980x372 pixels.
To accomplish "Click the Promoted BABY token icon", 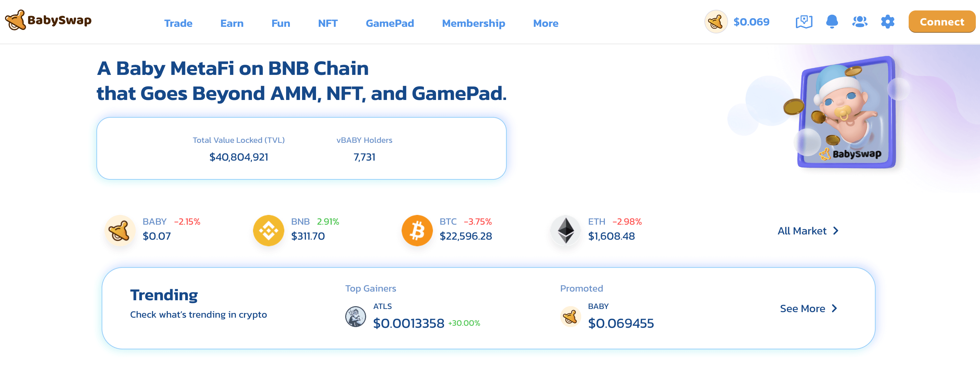I will (570, 317).
